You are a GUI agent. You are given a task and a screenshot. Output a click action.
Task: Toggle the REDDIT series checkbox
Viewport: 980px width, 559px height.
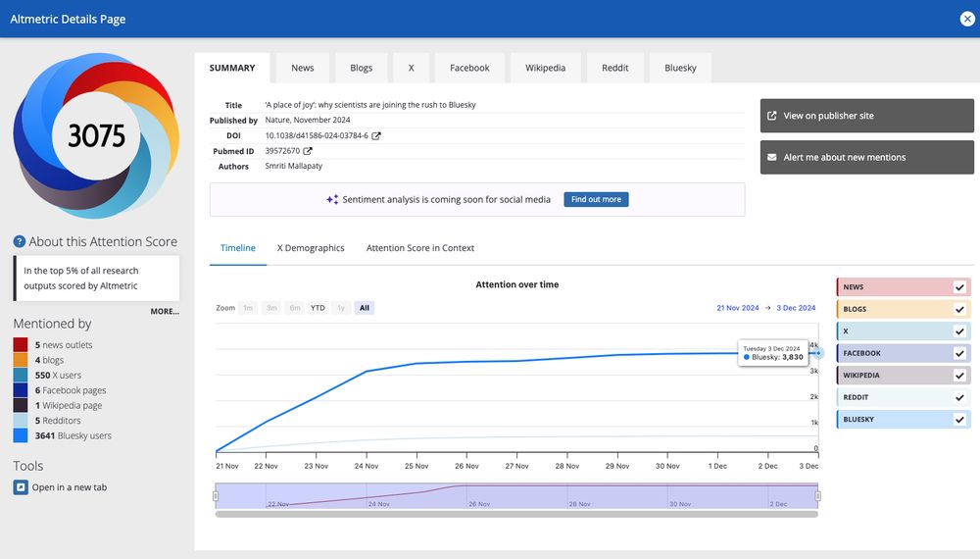tap(959, 397)
